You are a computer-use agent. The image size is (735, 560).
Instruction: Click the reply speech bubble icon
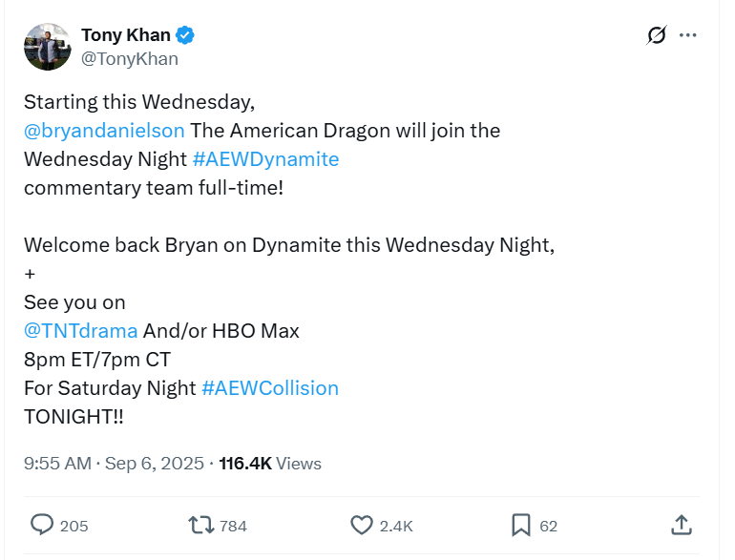[42, 525]
